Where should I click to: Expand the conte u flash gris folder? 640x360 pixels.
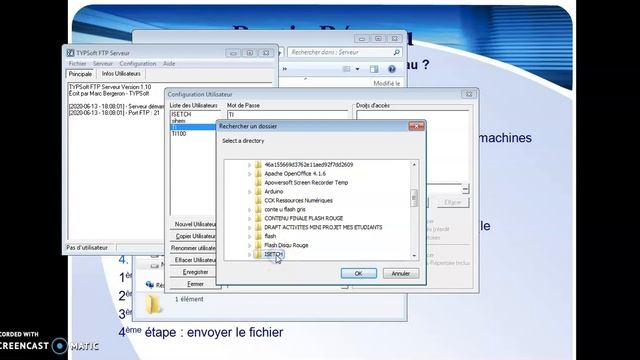(249, 210)
